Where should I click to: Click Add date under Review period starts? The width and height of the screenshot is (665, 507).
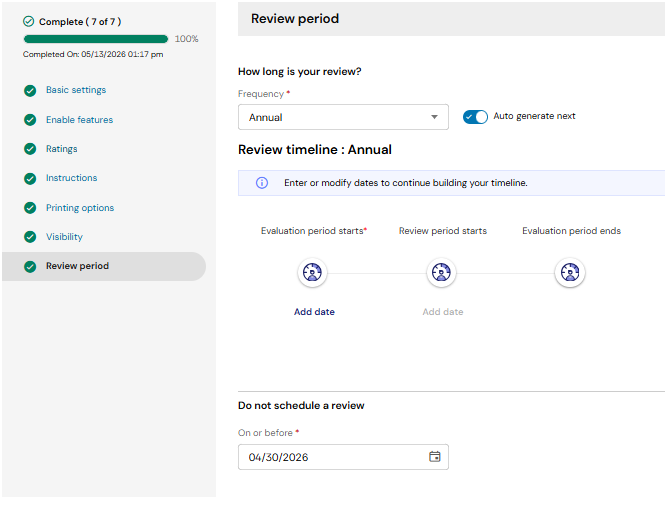coord(443,312)
